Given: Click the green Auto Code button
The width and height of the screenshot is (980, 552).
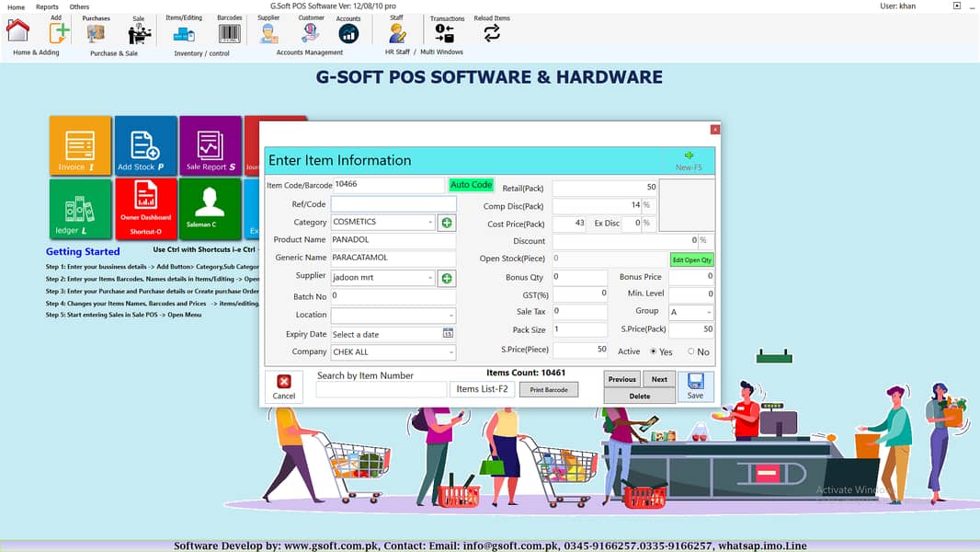Looking at the screenshot, I should pyautogui.click(x=472, y=185).
